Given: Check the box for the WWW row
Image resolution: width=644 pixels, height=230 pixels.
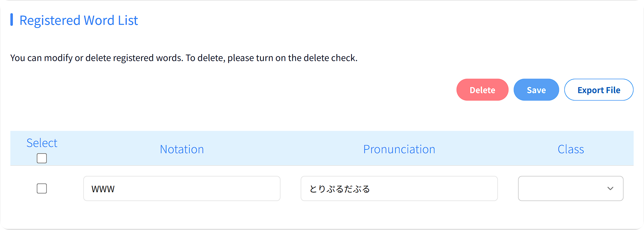Looking at the screenshot, I should click(42, 188).
